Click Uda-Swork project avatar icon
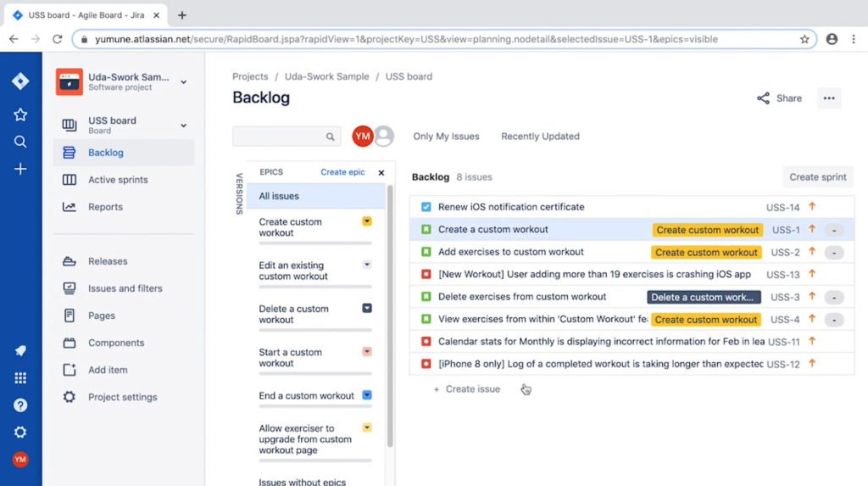The width and height of the screenshot is (868, 486). (x=70, y=82)
